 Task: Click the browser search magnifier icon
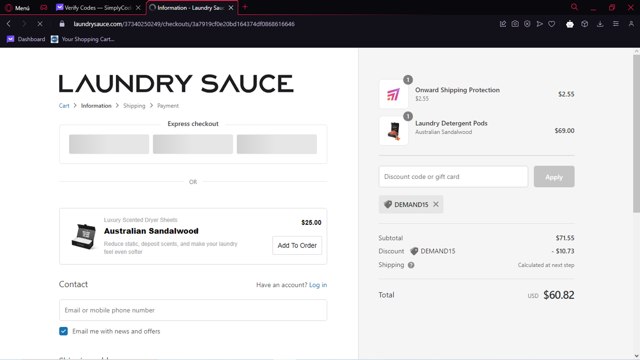point(574,7)
